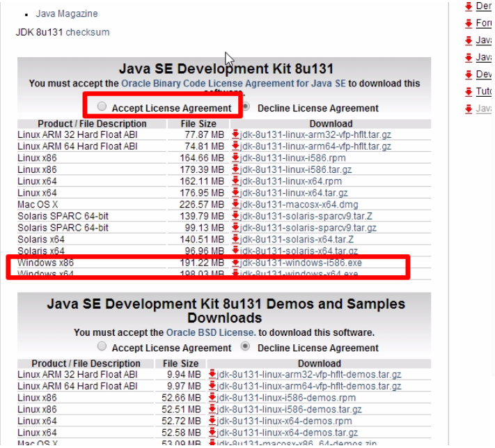Image resolution: width=495 pixels, height=448 pixels.
Task: Click download arrow icon for linux-i586.rpm
Action: coord(235,157)
